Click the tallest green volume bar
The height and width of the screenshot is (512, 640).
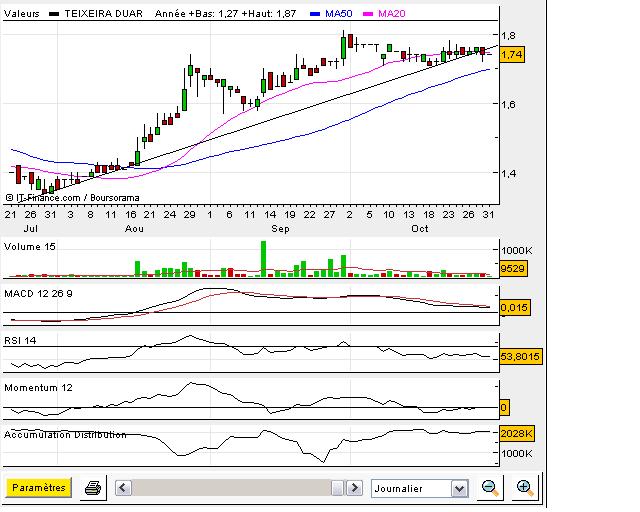(x=263, y=259)
